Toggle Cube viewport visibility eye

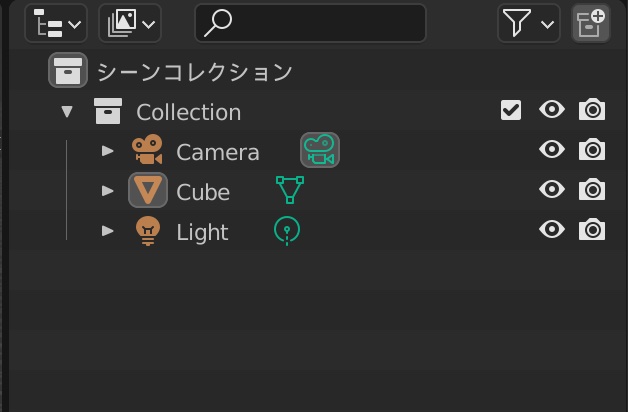pyautogui.click(x=551, y=190)
